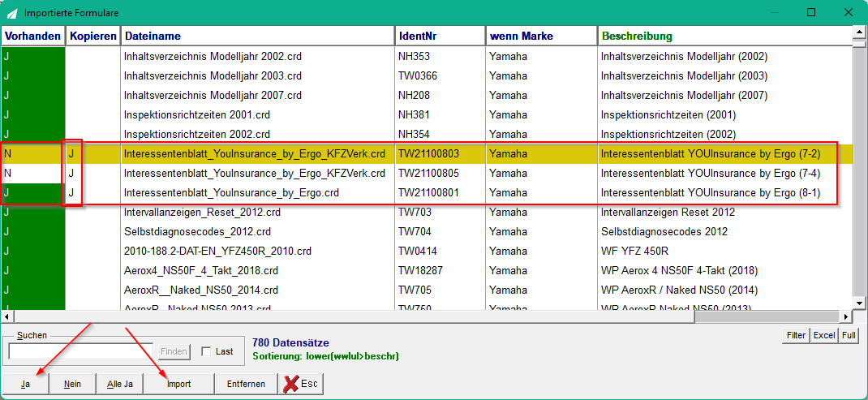Click vertical scrollbar down arrow
Image resolution: width=868 pixels, height=400 pixels.
coord(858,303)
